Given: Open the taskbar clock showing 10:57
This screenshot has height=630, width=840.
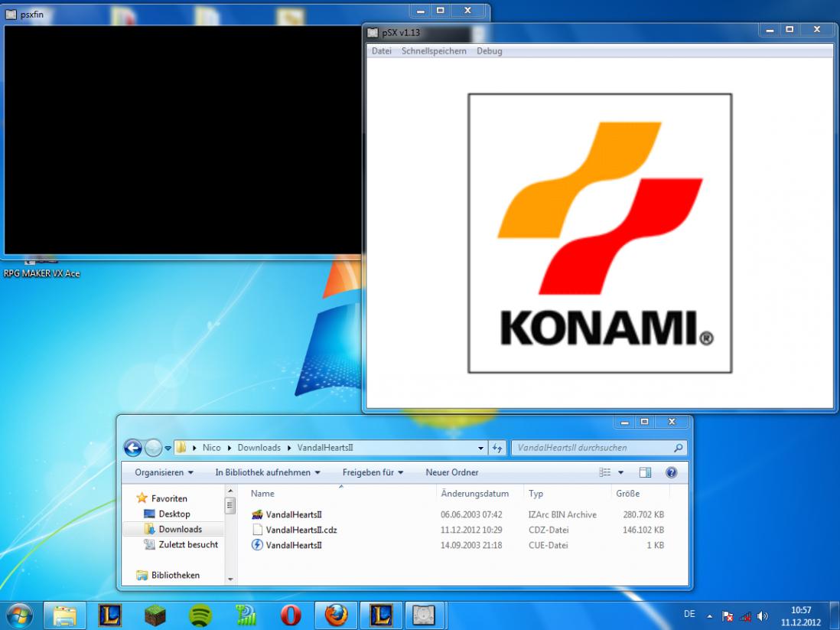Looking at the screenshot, I should [801, 616].
